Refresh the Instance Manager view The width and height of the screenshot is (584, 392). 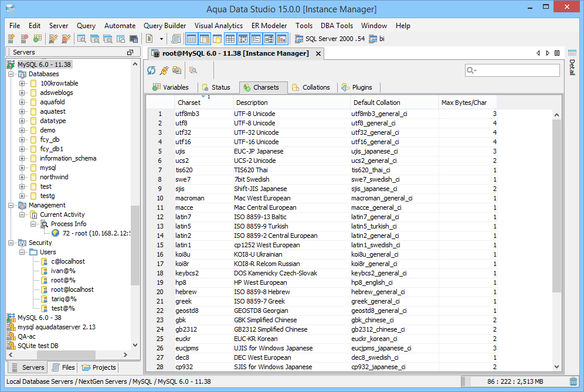151,70
